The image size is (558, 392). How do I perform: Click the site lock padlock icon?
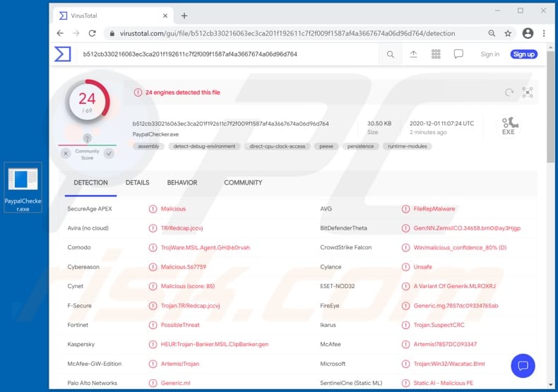(x=112, y=33)
